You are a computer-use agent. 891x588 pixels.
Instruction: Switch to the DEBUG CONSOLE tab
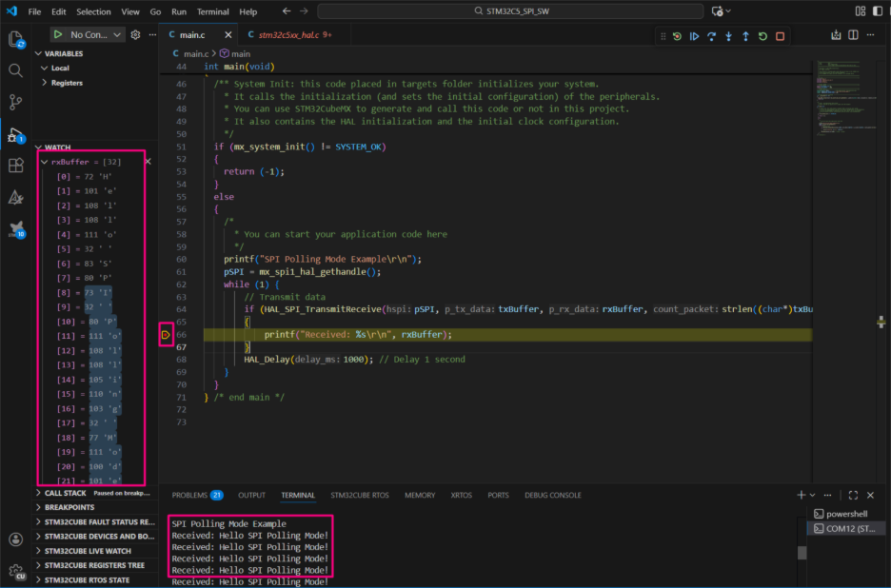coord(552,495)
